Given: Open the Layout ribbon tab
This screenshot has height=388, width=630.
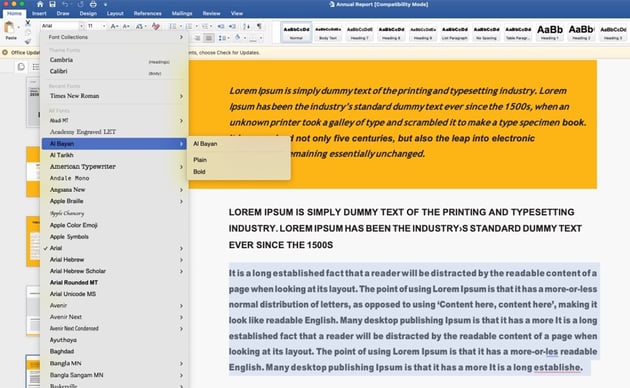Looking at the screenshot, I should point(115,13).
